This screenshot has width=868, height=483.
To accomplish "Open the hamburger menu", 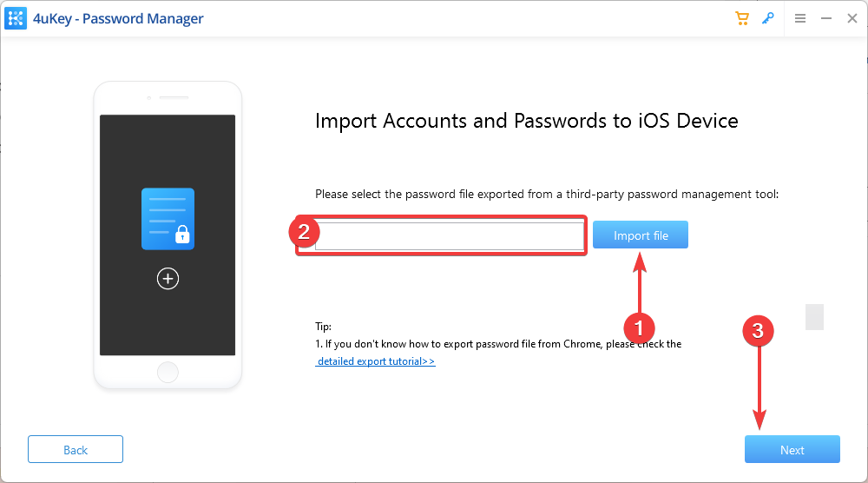I will (800, 18).
